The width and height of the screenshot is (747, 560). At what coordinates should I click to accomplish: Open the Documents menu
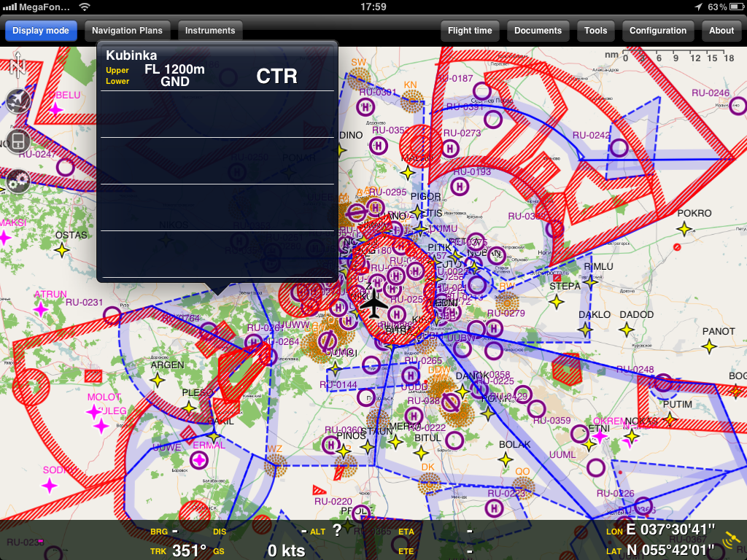(x=538, y=31)
